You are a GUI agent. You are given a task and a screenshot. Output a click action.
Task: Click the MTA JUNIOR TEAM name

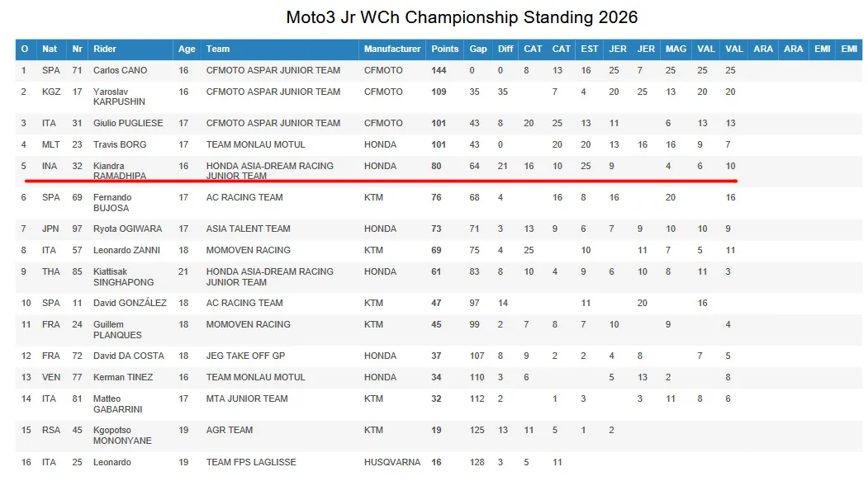(247, 398)
